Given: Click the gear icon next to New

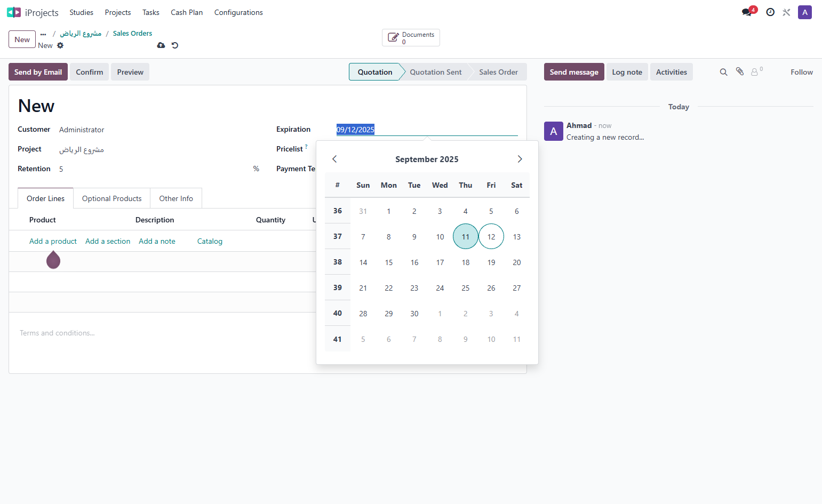Looking at the screenshot, I should pos(60,45).
